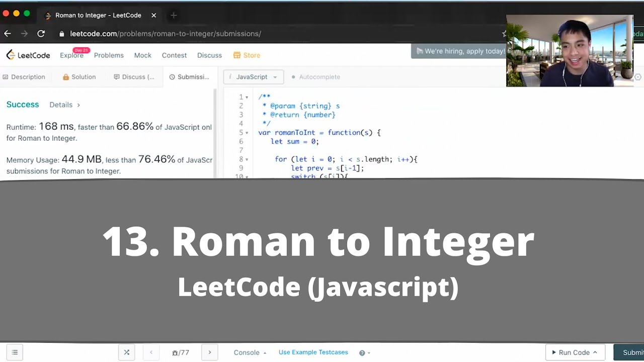644x362 pixels.
Task: Visit the LeetCode Store
Action: pos(247,55)
